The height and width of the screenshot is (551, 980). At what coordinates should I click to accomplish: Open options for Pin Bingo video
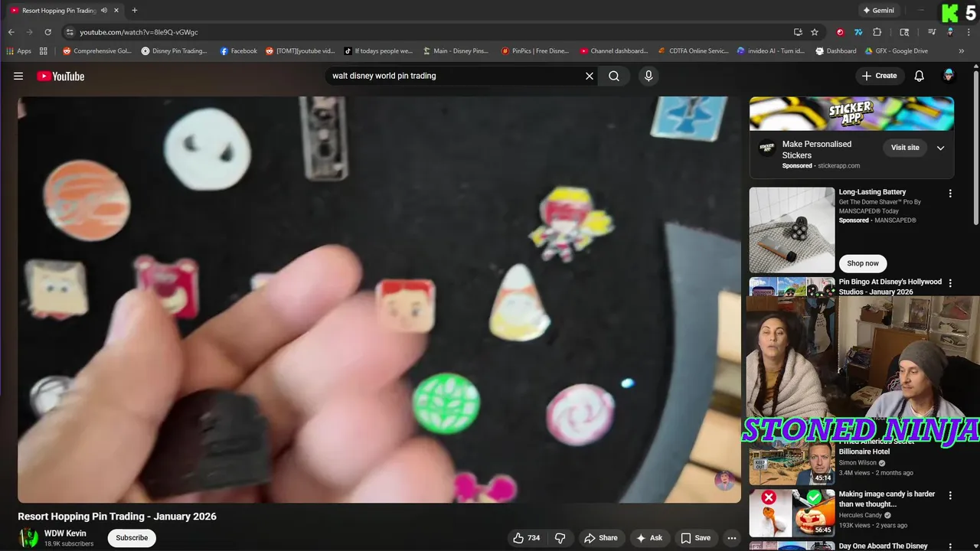950,283
